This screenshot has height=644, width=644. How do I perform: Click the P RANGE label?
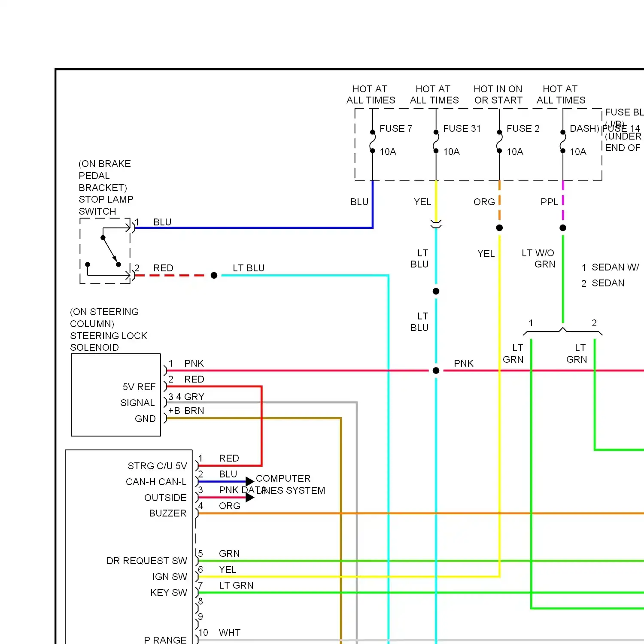[x=165, y=640]
